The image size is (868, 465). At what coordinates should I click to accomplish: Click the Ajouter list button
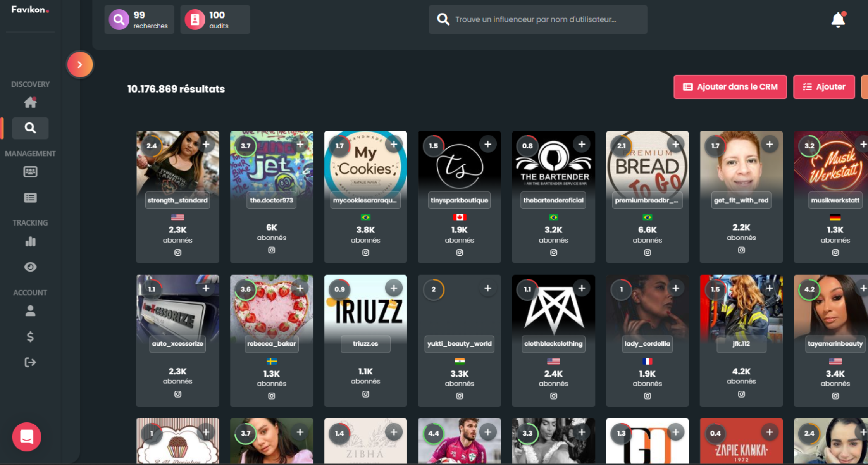(x=824, y=87)
